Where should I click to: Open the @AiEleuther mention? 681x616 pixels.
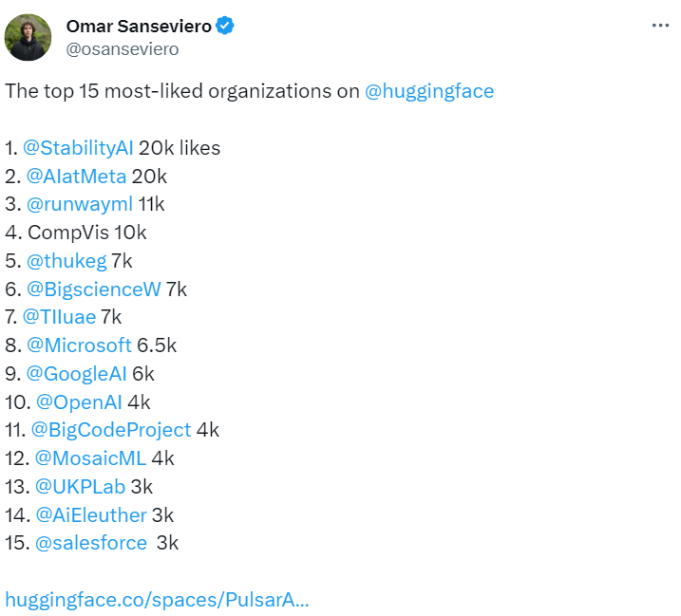91,515
